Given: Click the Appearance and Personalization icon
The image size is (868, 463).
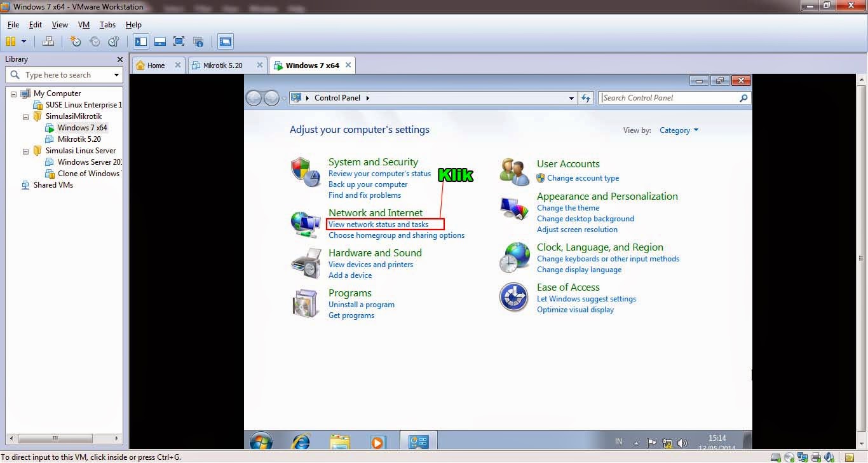Looking at the screenshot, I should pyautogui.click(x=514, y=209).
